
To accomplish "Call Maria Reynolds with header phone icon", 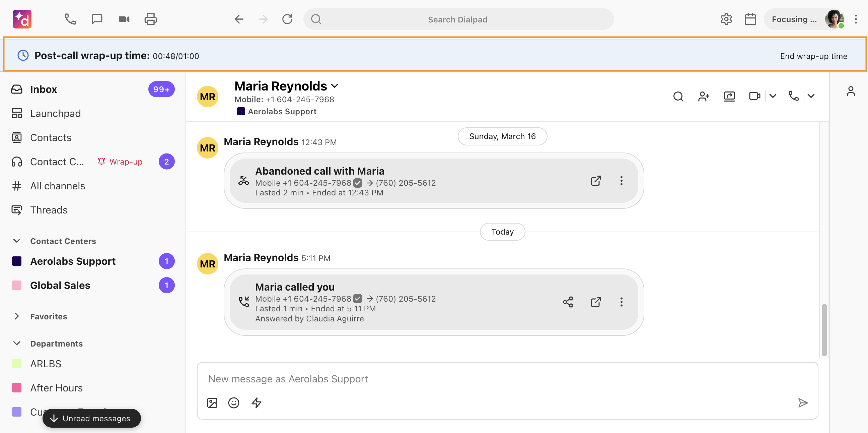I will pos(793,97).
